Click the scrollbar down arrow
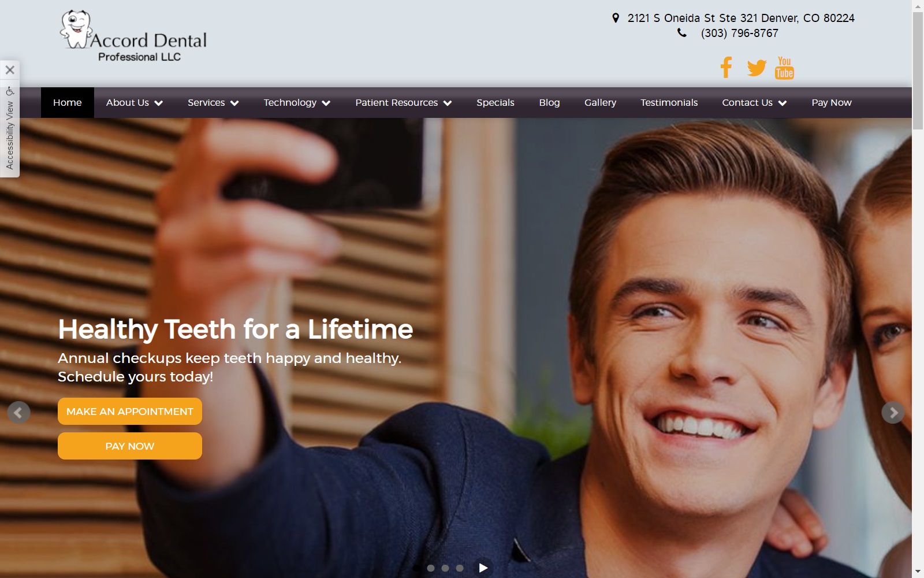This screenshot has width=924, height=578. 918,572
